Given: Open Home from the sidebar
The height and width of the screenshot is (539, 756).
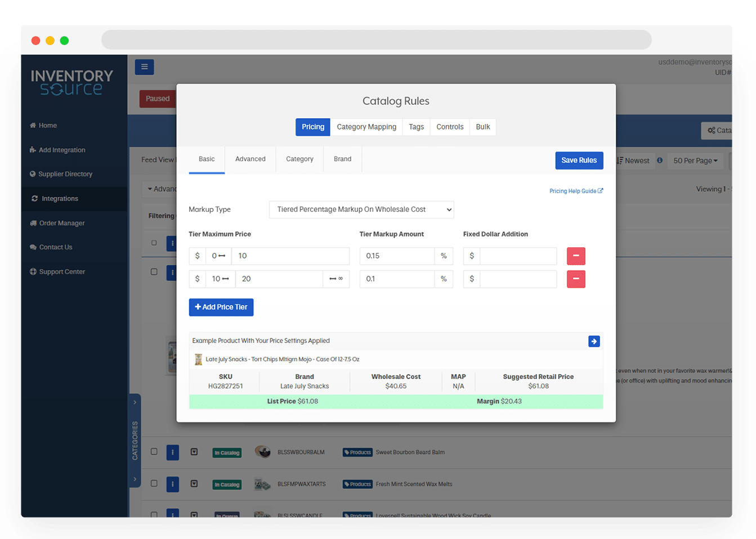Looking at the screenshot, I should pos(47,126).
